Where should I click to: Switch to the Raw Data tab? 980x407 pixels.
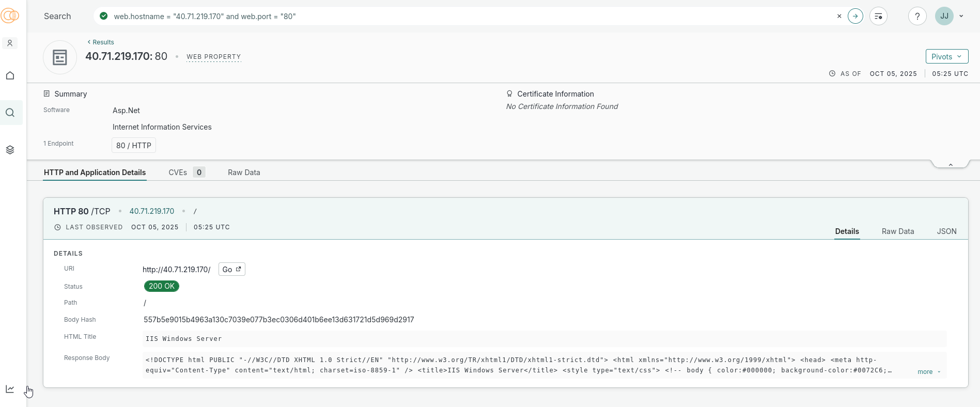click(244, 173)
